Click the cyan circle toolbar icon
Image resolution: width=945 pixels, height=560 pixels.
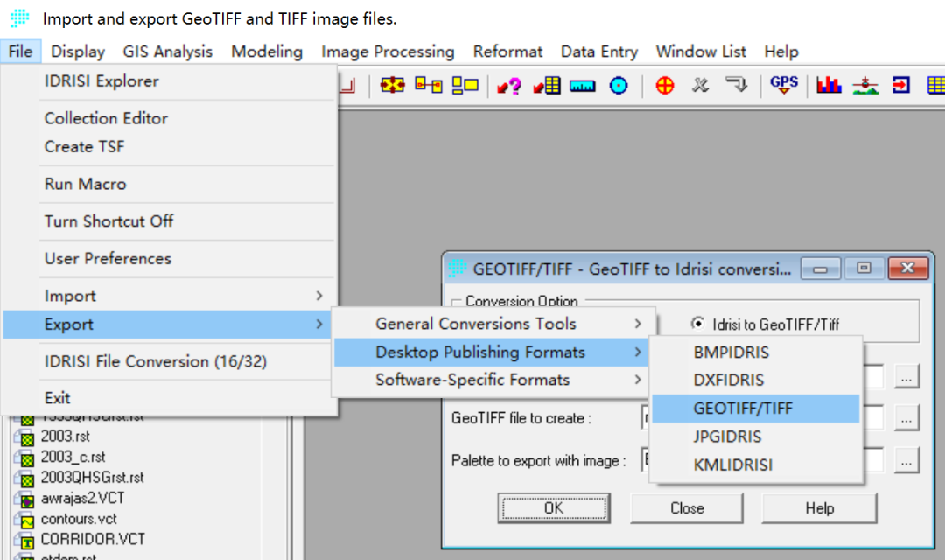pyautogui.click(x=619, y=86)
